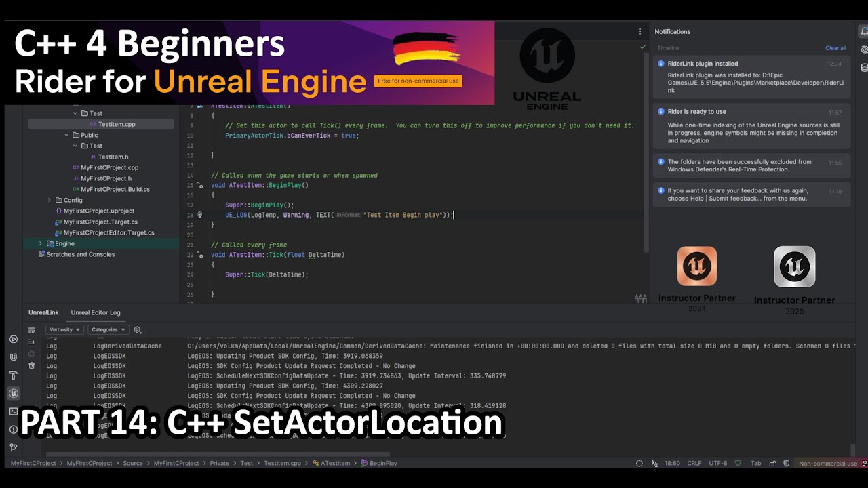Clear the Unreal log with trash icon
This screenshot has height=488, width=868.
[x=31, y=365]
